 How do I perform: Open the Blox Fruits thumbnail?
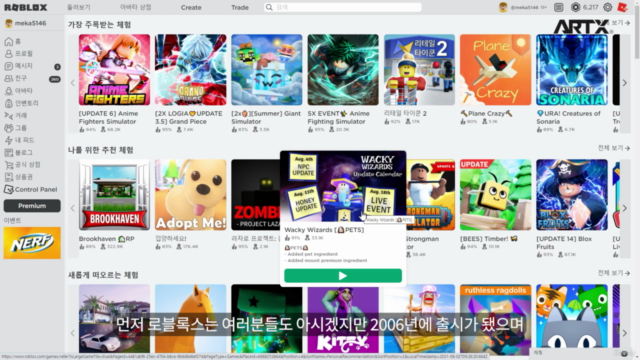coord(572,195)
